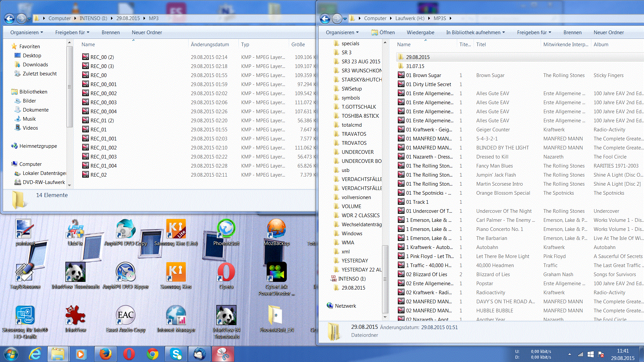Open the Tag&Rename desktop icon
Image resolution: width=644 pixels, height=362 pixels.
coord(25,276)
